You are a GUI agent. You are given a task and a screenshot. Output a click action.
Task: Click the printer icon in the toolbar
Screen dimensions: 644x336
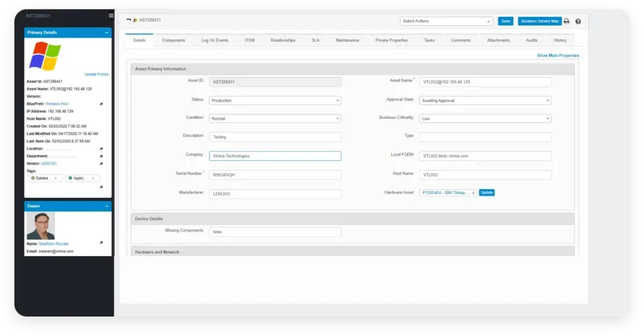click(566, 21)
